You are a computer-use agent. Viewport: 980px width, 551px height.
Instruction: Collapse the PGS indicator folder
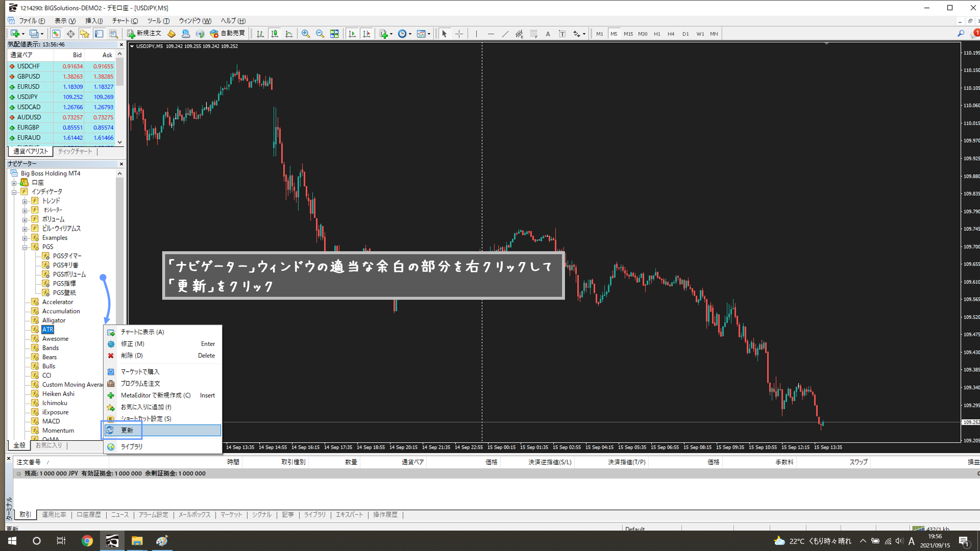click(24, 247)
